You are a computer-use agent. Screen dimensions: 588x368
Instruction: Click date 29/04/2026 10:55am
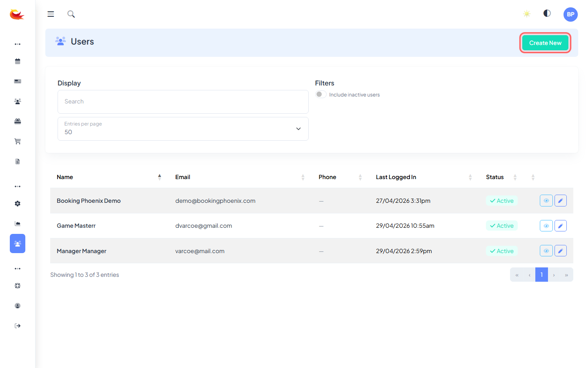coord(405,226)
